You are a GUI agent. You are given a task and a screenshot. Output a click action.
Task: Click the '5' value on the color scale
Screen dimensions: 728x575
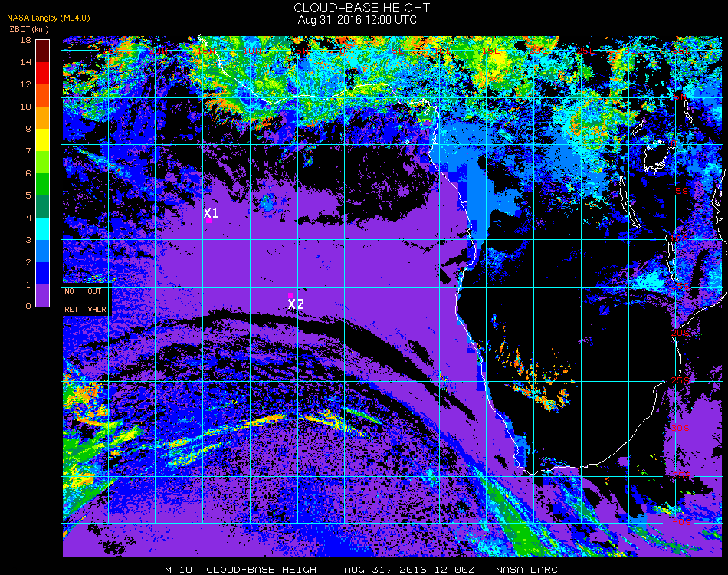28,195
